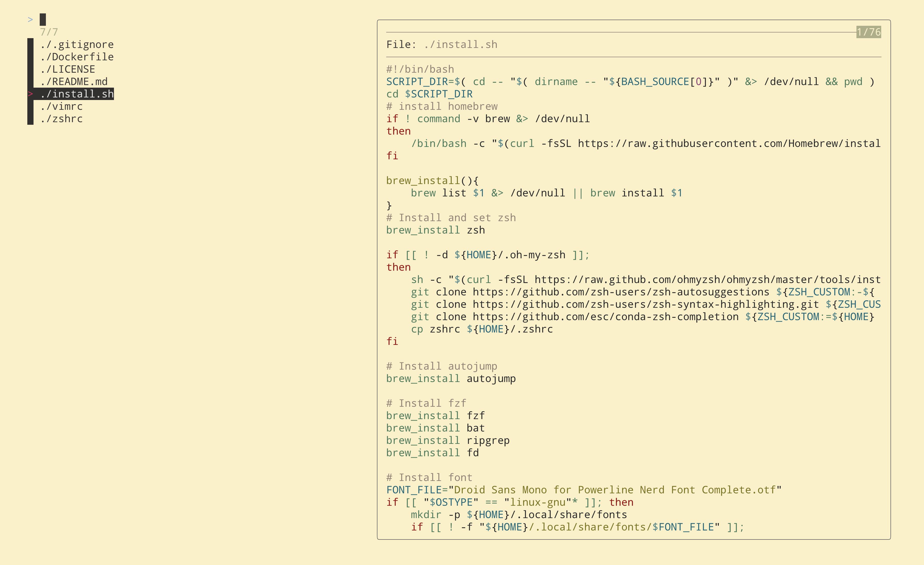Click 'brew_install fd' line
The image size is (924, 565).
click(432, 453)
